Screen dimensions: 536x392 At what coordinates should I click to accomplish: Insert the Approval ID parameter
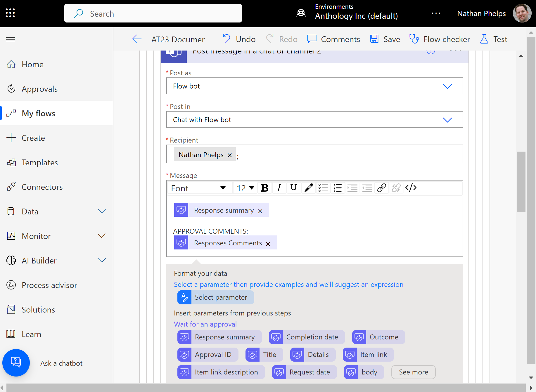click(208, 355)
